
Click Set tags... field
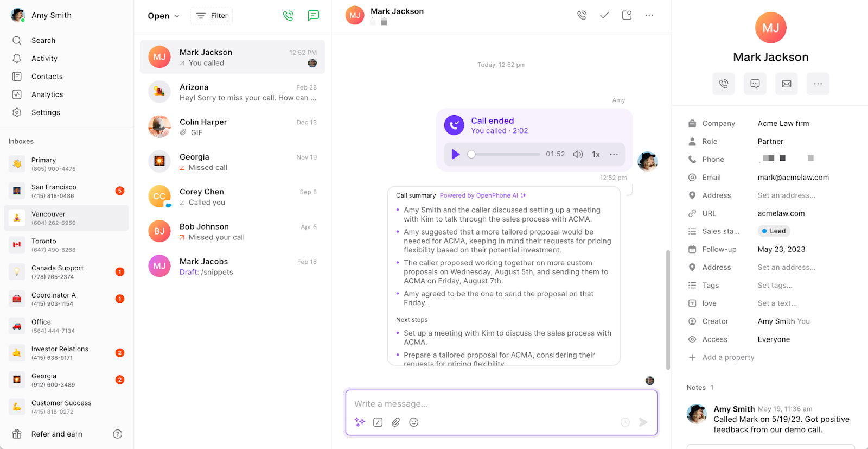coord(775,285)
